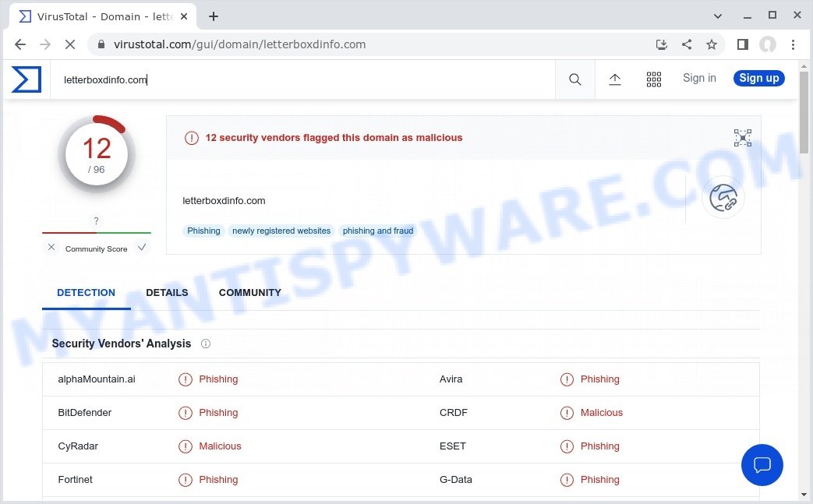Screen dimensions: 813x504
Task: Bookmark this page with star icon
Action: point(712,44)
